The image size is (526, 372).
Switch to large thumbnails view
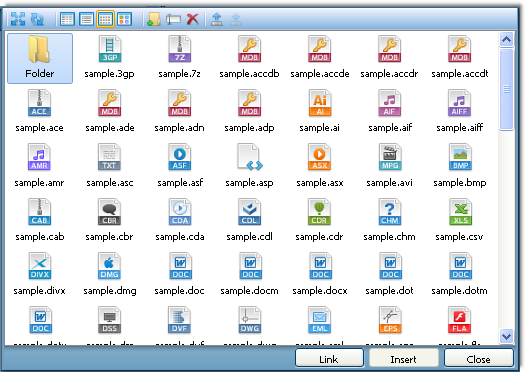coord(124,19)
